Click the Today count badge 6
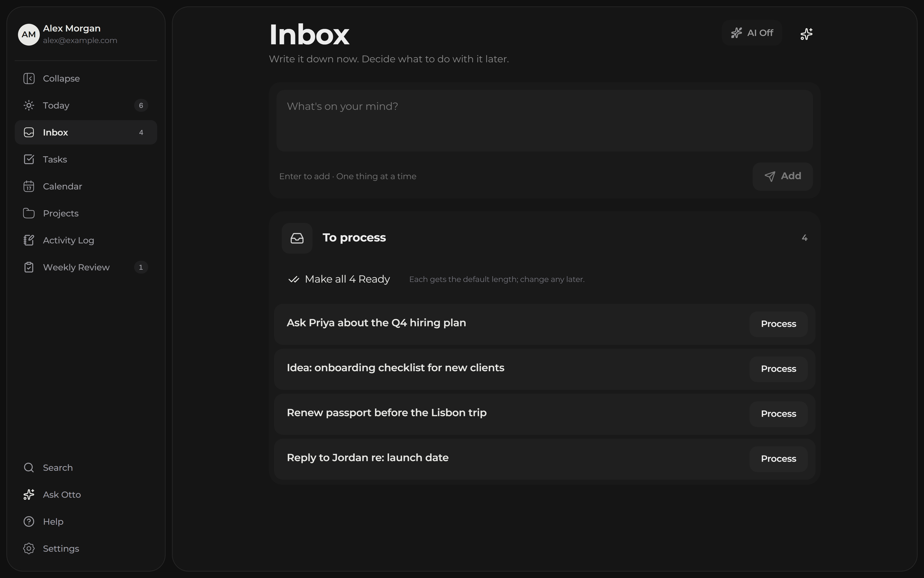The image size is (924, 578). [x=141, y=106]
